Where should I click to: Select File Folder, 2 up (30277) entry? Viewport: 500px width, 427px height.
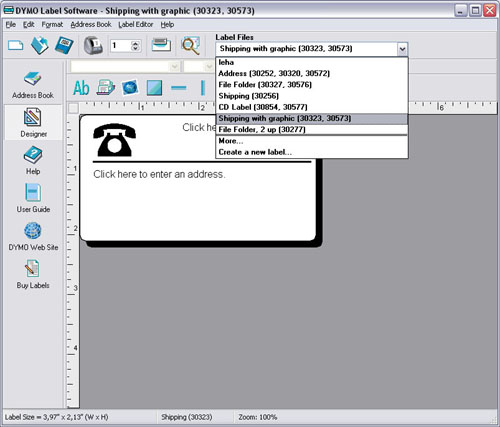[312, 129]
